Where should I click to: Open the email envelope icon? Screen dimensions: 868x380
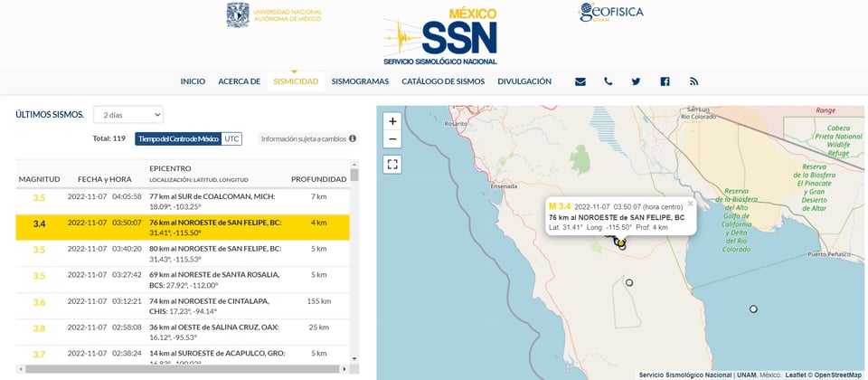580,81
